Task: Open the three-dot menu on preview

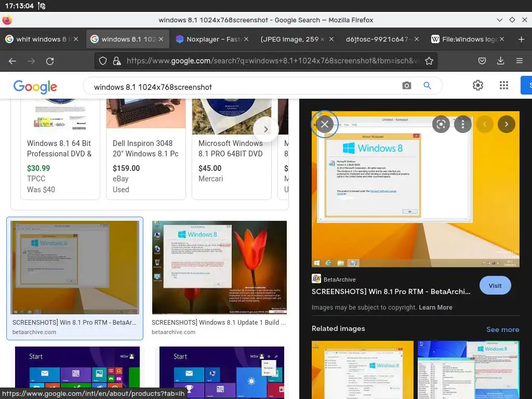Action: pos(463,124)
